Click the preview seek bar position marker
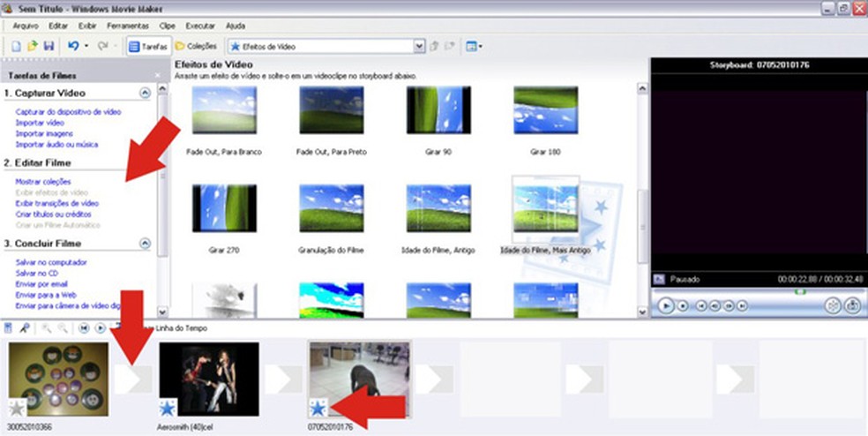 pyautogui.click(x=800, y=290)
